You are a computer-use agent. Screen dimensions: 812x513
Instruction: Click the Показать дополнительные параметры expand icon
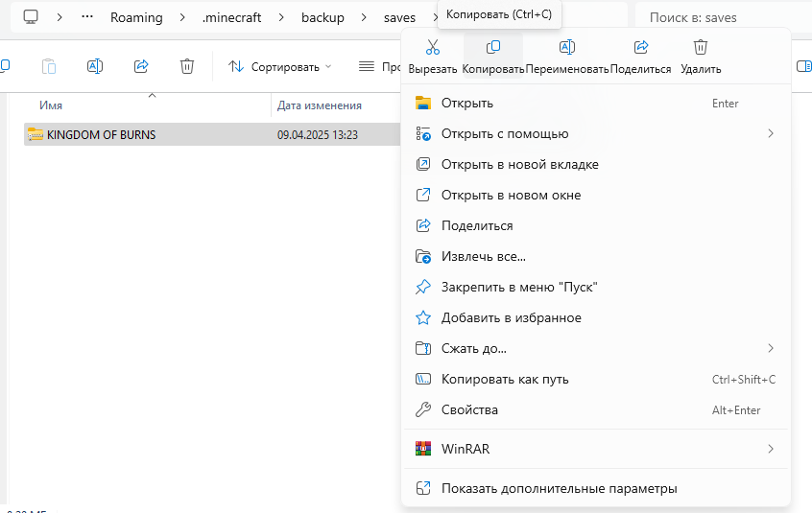click(x=423, y=488)
